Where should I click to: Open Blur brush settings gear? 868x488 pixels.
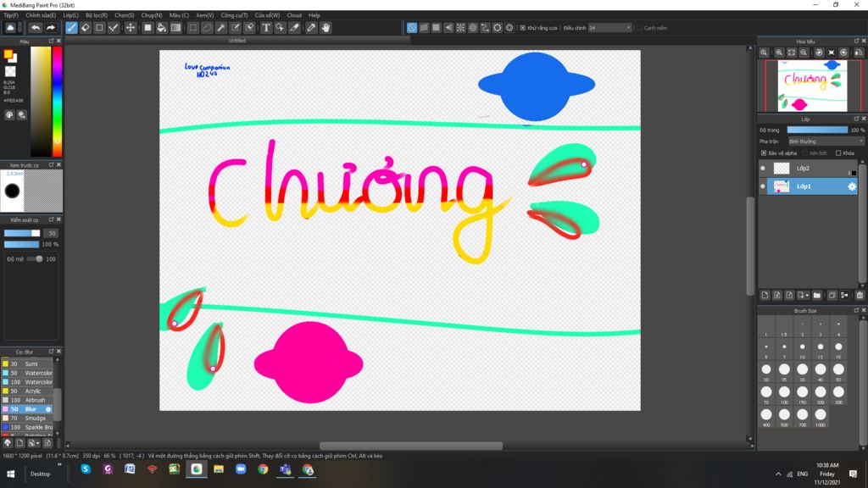[x=48, y=409]
